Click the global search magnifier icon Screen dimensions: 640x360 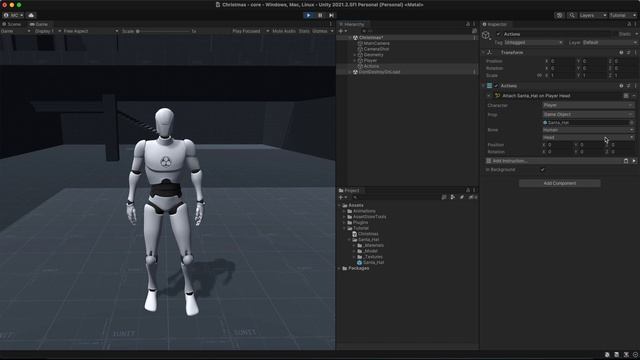pos(572,15)
